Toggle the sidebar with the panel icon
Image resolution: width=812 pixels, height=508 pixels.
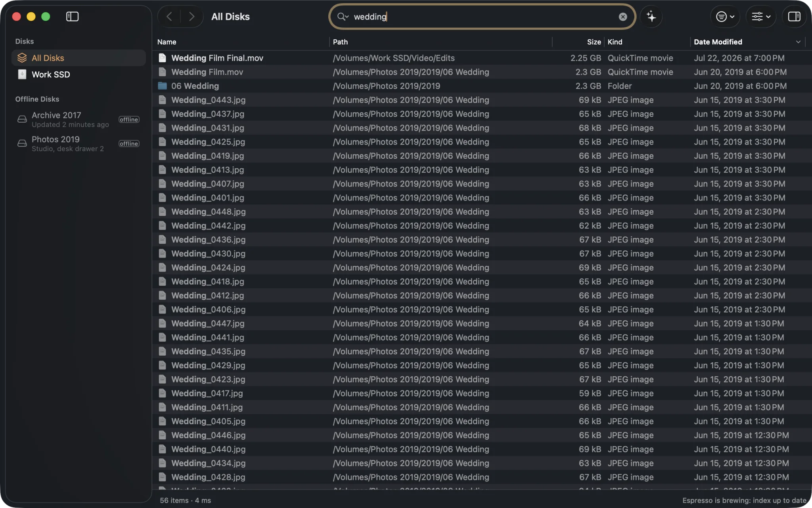click(72, 16)
